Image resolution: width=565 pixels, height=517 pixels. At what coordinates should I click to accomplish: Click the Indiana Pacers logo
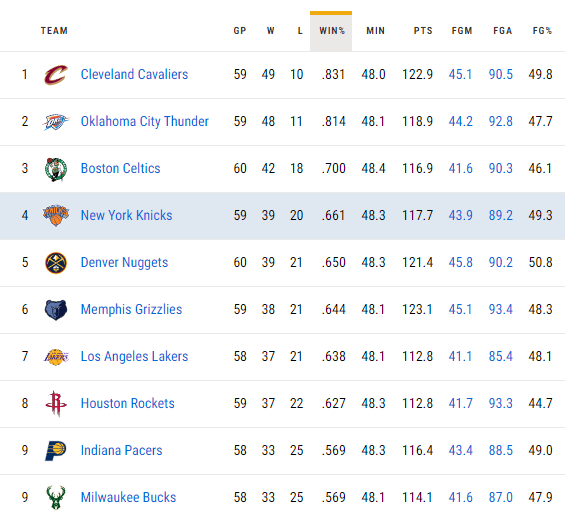(x=56, y=451)
